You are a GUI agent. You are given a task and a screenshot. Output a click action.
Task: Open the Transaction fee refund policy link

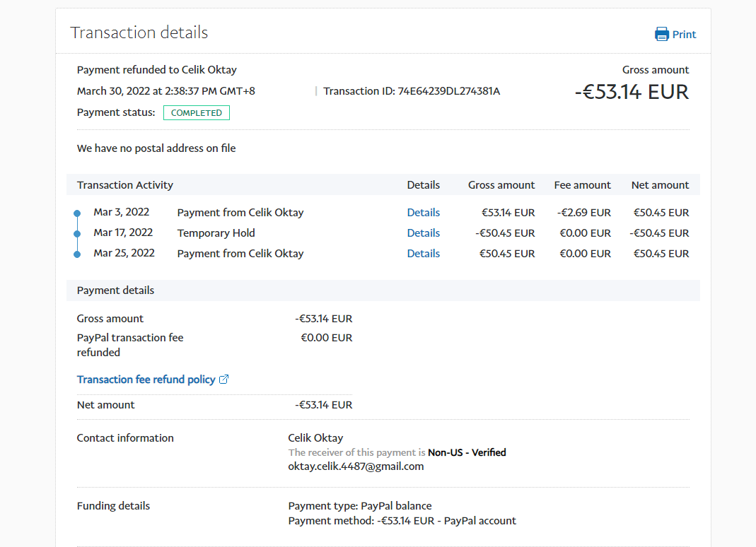tap(146, 380)
